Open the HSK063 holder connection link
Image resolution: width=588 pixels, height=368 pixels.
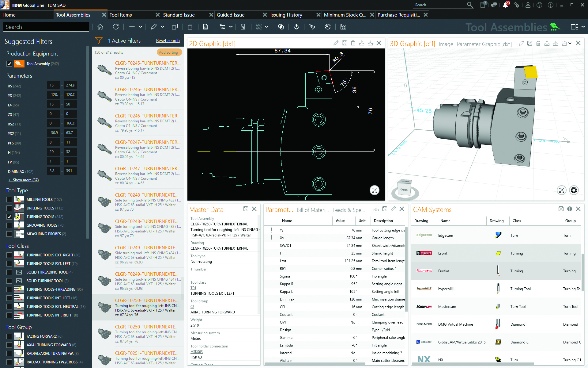197,352
